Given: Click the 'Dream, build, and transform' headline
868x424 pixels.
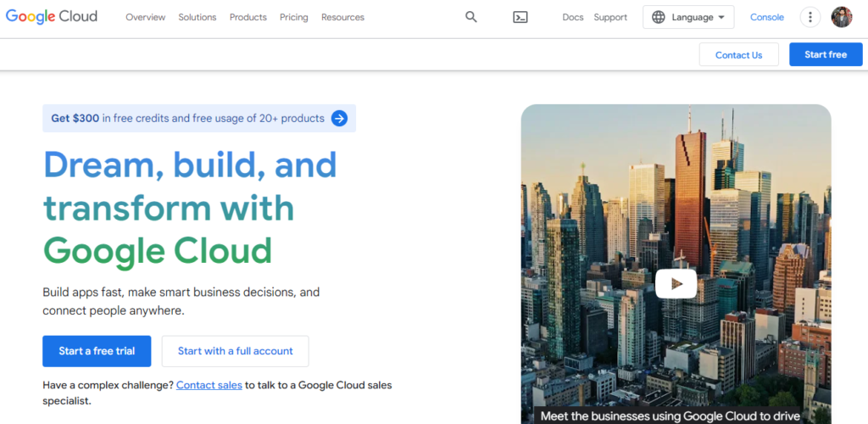Looking at the screenshot, I should point(190,208).
